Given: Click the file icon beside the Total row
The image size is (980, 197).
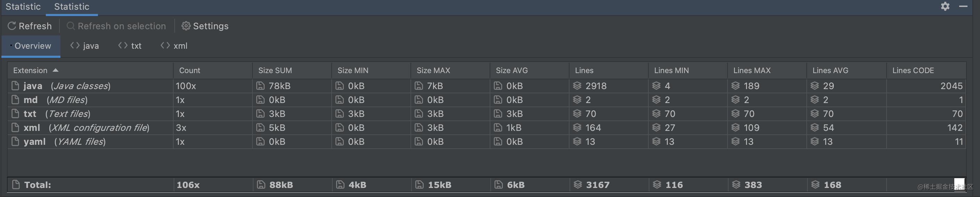Looking at the screenshot, I should pos(16,185).
